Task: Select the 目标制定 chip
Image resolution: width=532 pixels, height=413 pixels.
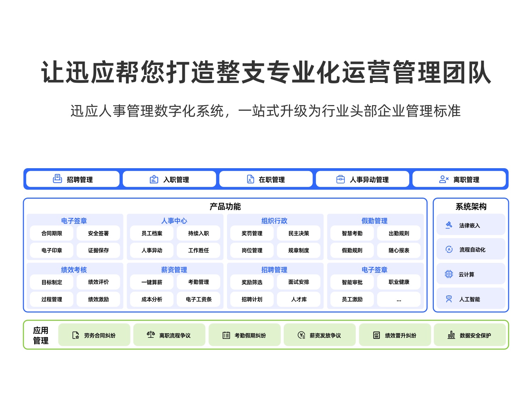Action: click(x=52, y=282)
